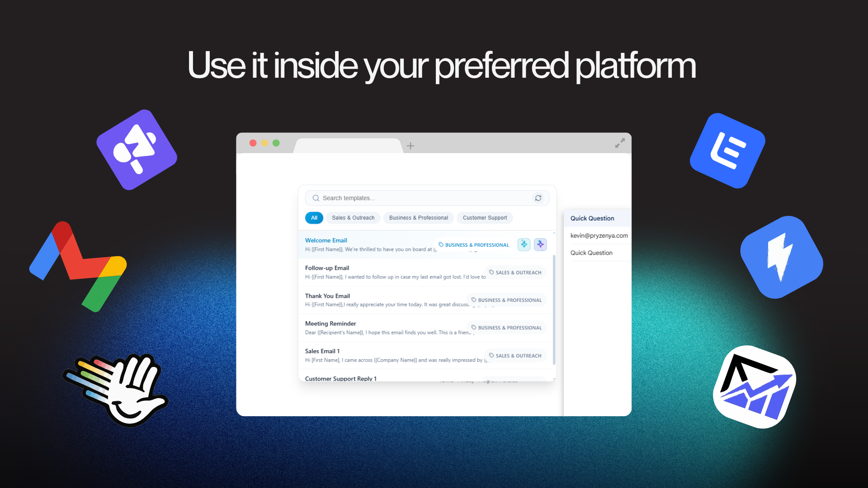Click the Quick Question header
This screenshot has height=488, width=868.
pos(597,218)
